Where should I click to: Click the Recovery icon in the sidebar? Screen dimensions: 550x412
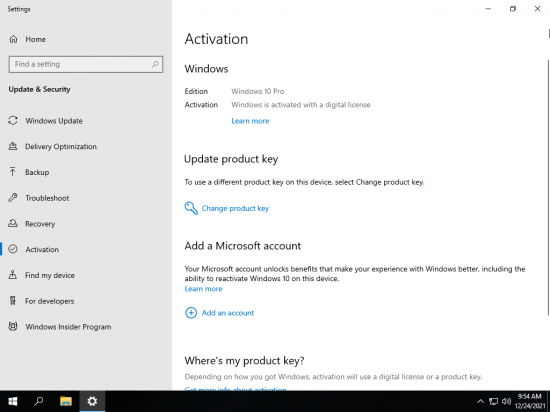(13, 223)
